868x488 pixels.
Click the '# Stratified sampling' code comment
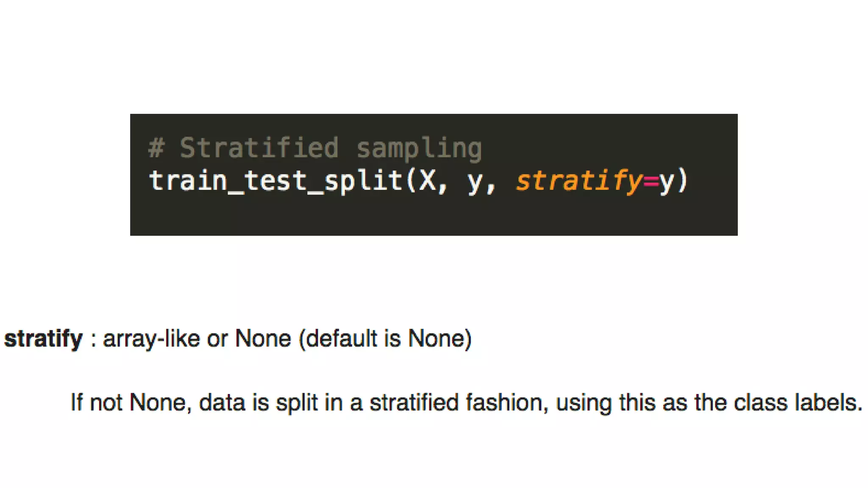click(x=315, y=148)
